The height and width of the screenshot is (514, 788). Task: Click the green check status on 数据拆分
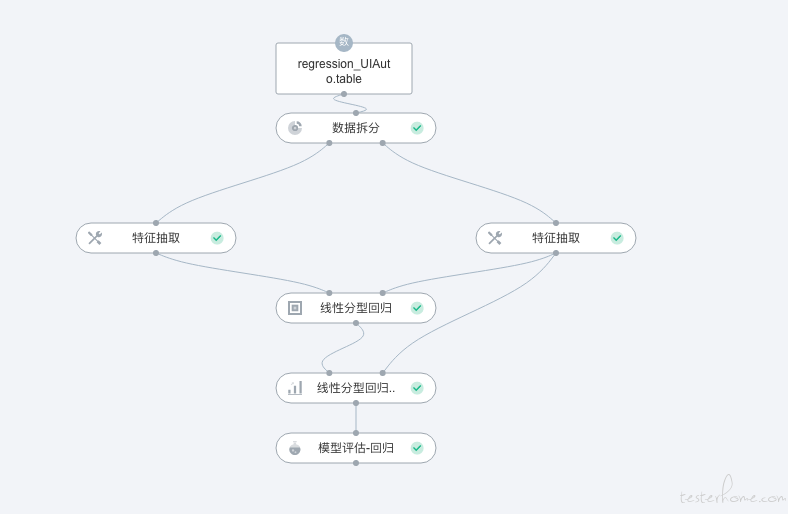coord(417,128)
